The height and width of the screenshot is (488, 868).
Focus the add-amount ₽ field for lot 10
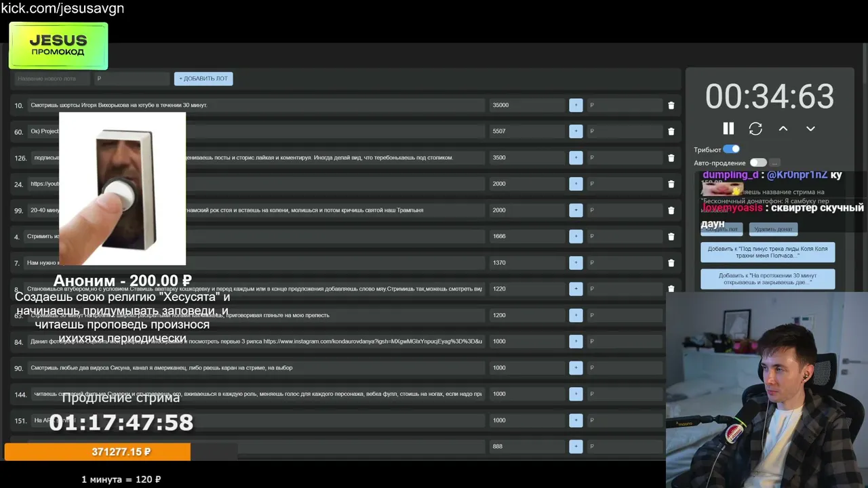point(625,105)
